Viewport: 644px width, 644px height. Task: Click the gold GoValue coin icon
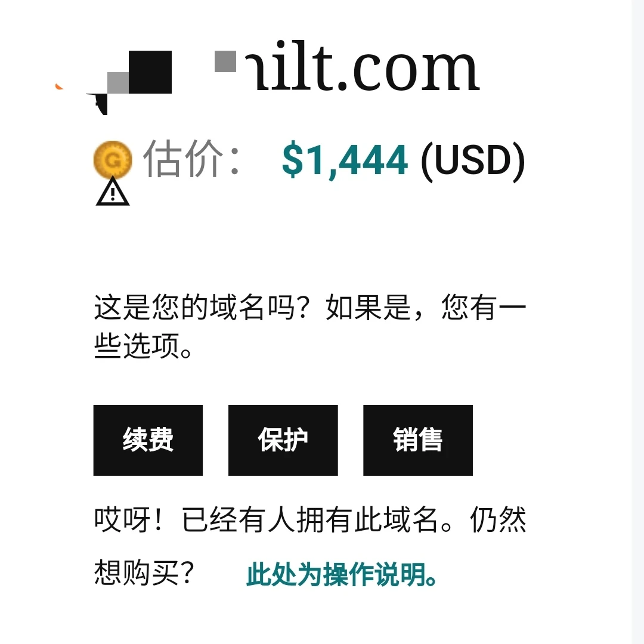[113, 159]
